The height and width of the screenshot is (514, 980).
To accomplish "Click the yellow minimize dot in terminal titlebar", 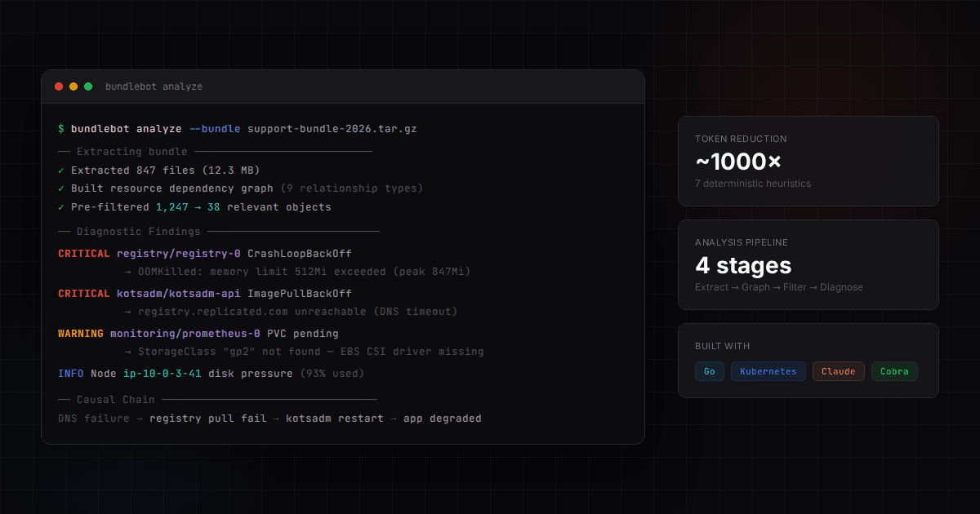I will coord(73,86).
